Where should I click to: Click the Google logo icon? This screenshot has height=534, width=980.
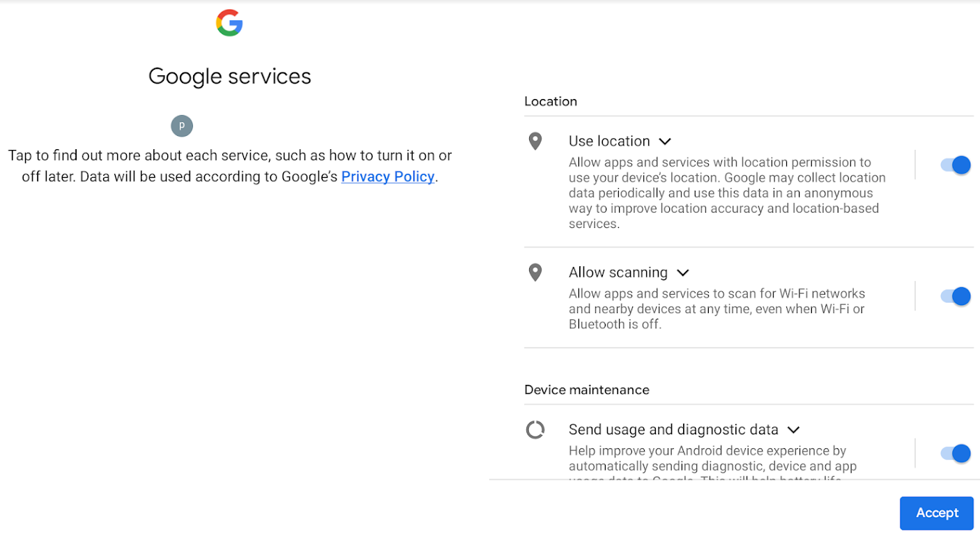click(229, 23)
